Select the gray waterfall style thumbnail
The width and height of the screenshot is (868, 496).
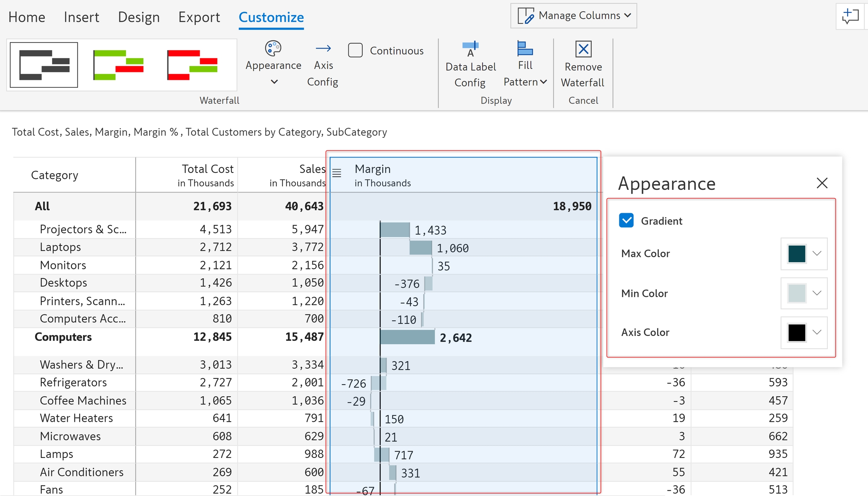click(44, 65)
